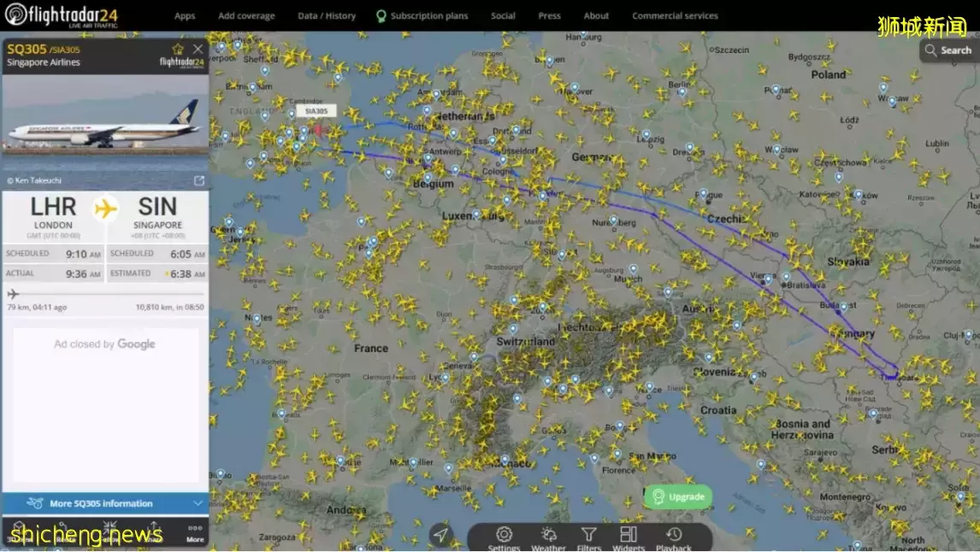The height and width of the screenshot is (552, 980).
Task: Open photo source via external link icon
Action: coord(199,180)
